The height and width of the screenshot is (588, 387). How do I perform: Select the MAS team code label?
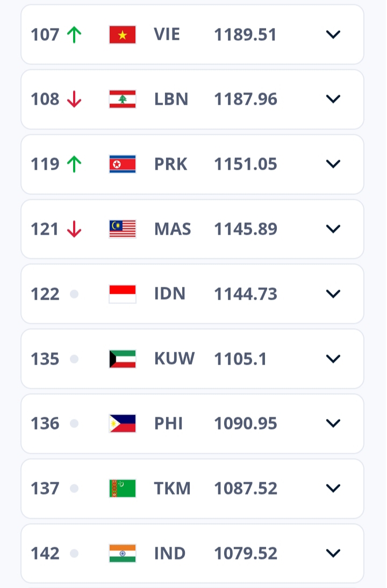click(x=173, y=229)
